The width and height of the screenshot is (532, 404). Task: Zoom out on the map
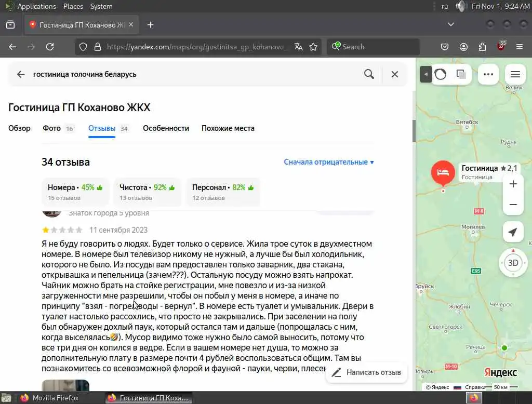[513, 205]
